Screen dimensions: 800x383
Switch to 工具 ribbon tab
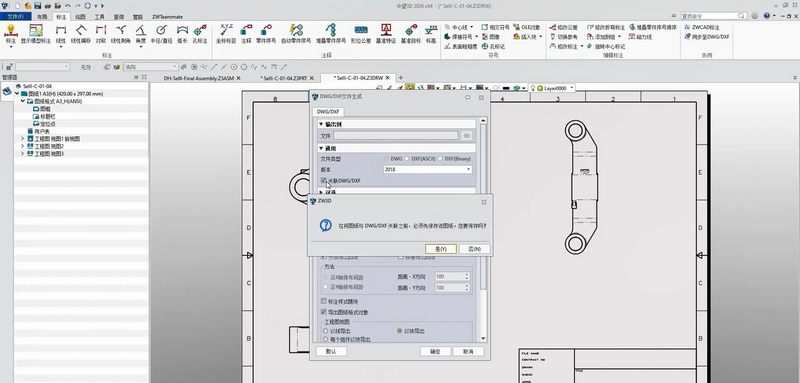(99, 17)
